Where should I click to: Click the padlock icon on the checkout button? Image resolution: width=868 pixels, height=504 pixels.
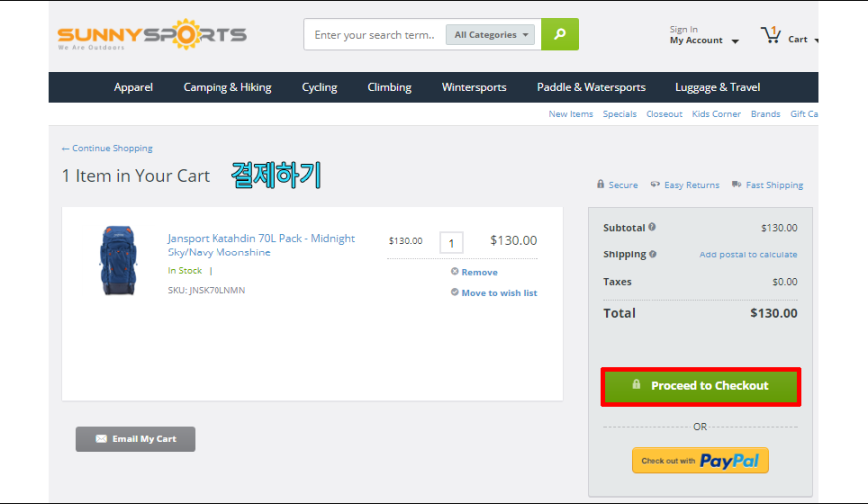point(637,384)
